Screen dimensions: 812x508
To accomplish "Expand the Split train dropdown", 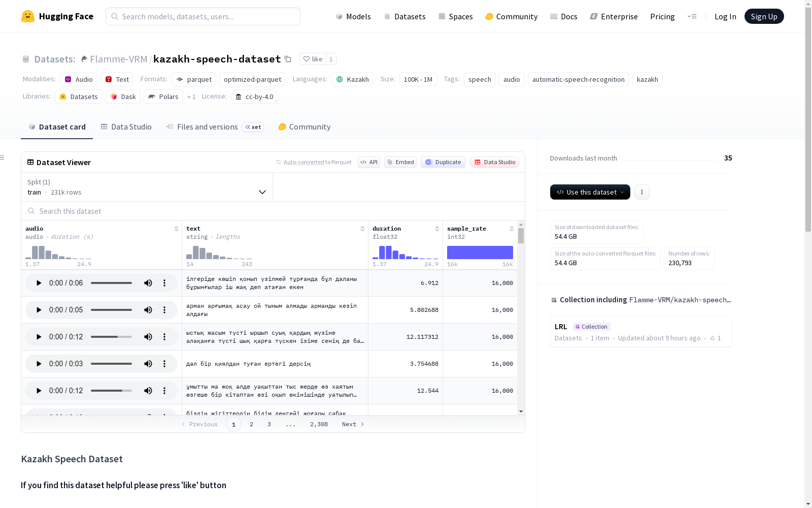I will pos(147,187).
